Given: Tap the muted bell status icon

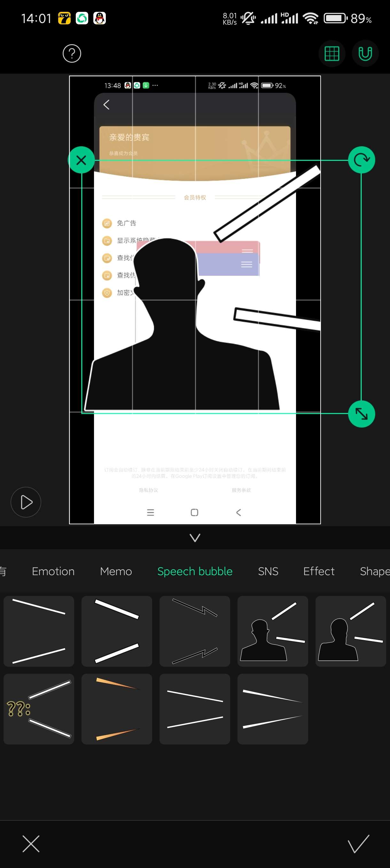Looking at the screenshot, I should coord(248,18).
